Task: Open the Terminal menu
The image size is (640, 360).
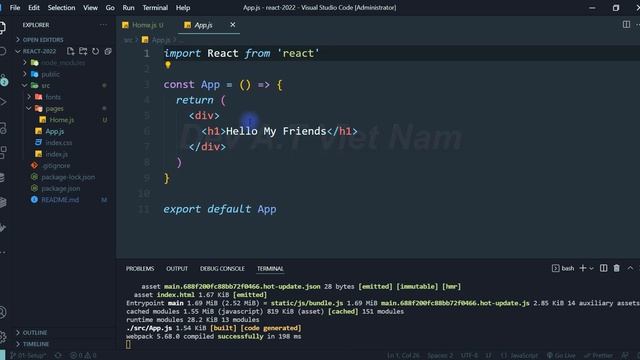Action: 155,8
